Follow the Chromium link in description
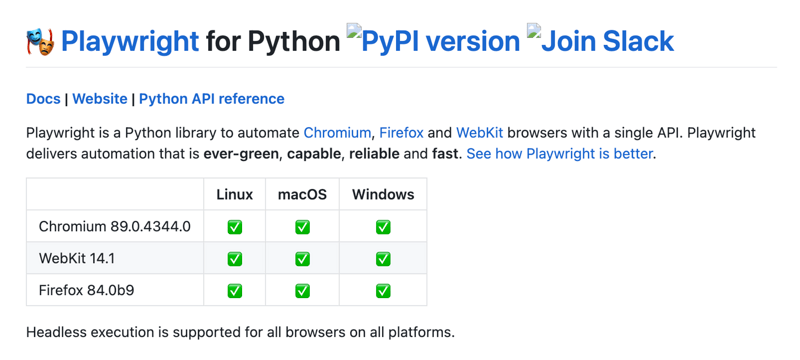 coord(337,133)
